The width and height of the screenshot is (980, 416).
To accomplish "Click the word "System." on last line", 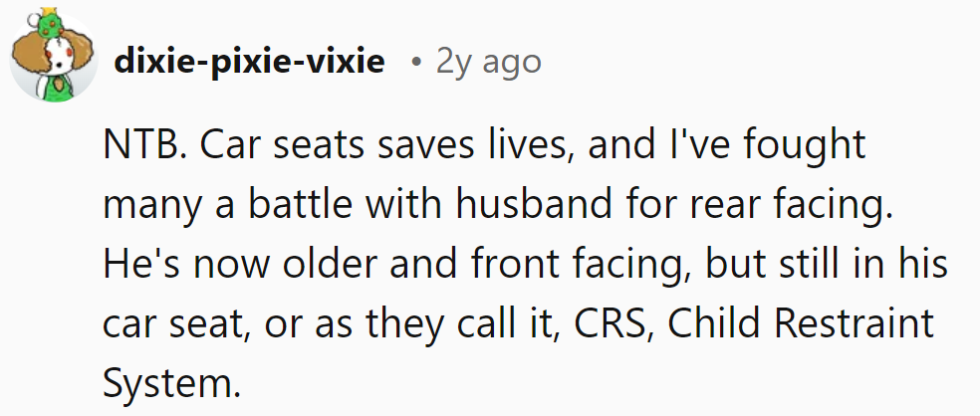I will [171, 382].
